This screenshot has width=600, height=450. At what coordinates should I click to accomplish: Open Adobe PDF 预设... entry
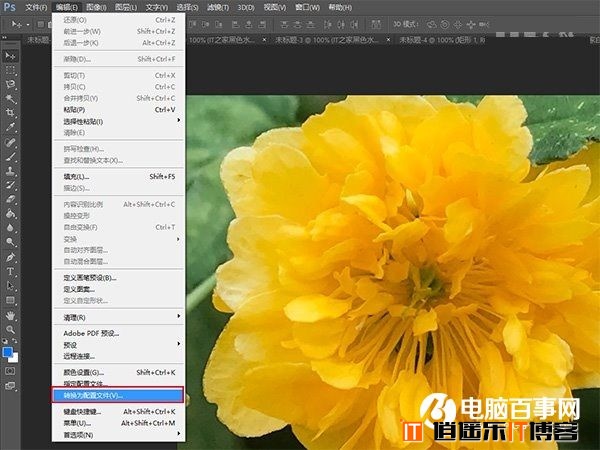pos(119,333)
